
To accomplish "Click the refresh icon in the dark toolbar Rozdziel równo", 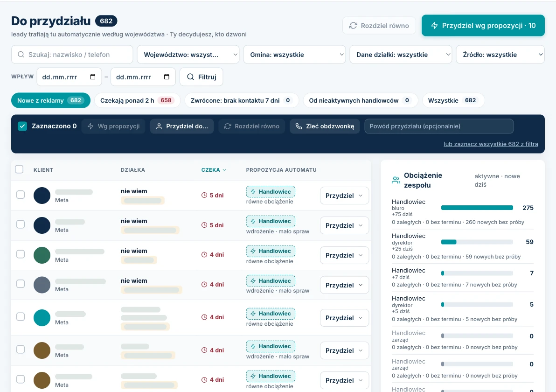I will point(228,126).
